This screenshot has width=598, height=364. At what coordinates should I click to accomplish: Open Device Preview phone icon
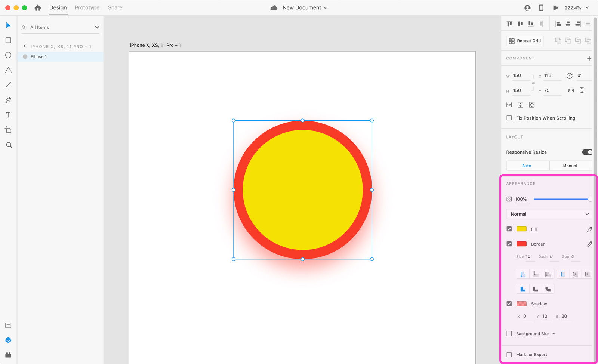541,7
